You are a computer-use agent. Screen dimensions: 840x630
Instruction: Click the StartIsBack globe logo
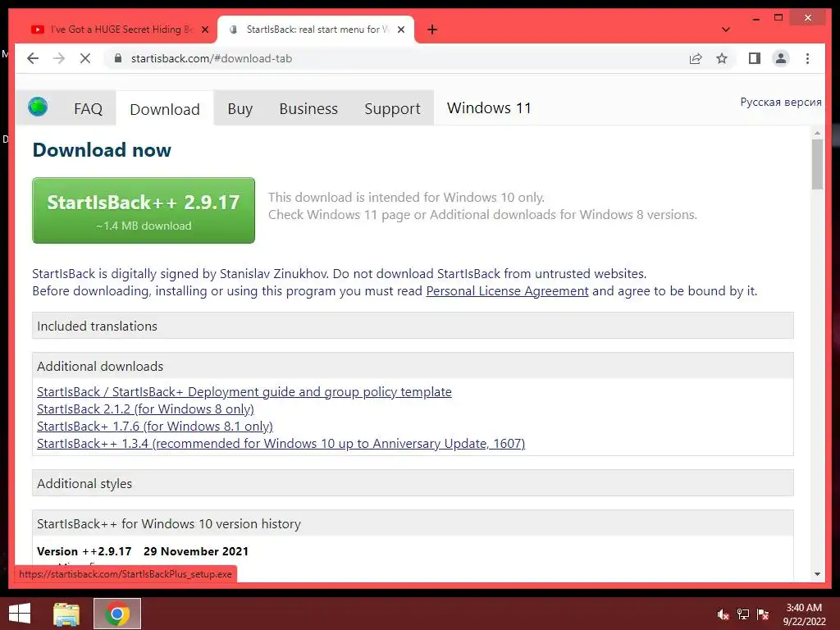tap(38, 107)
